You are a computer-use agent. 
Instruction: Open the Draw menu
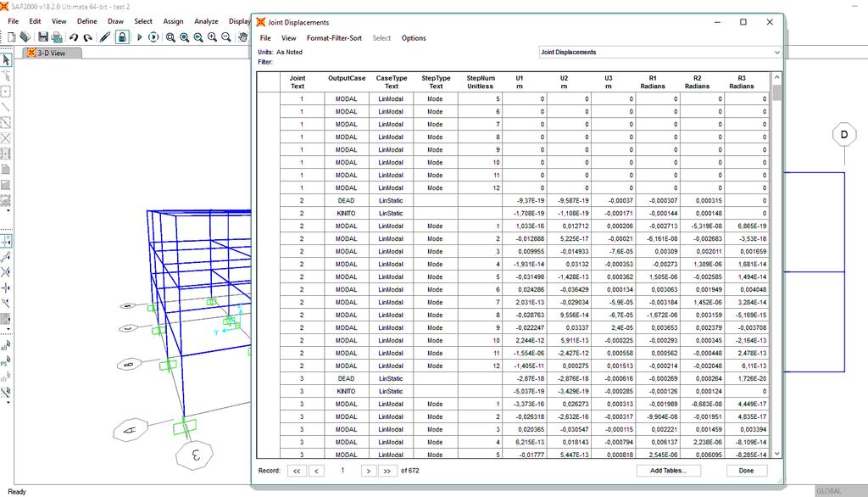[115, 21]
